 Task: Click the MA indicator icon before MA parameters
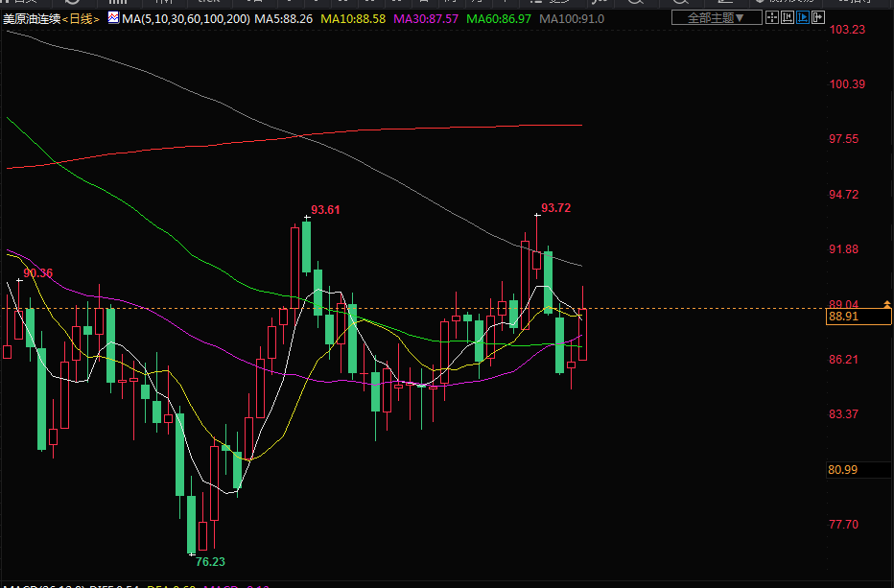point(114,18)
